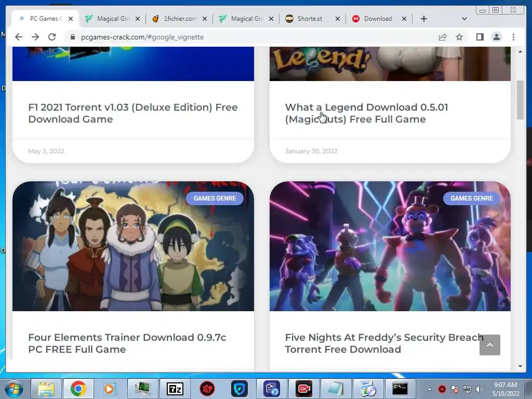Open the 7-Zip taskbar icon
Image resolution: width=532 pixels, height=399 pixels.
click(x=175, y=389)
